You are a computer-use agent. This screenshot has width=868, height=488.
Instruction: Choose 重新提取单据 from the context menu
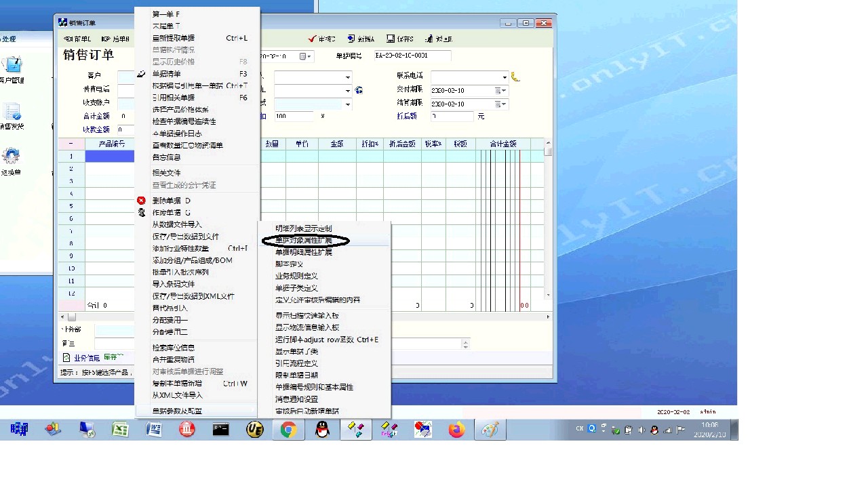click(x=174, y=38)
